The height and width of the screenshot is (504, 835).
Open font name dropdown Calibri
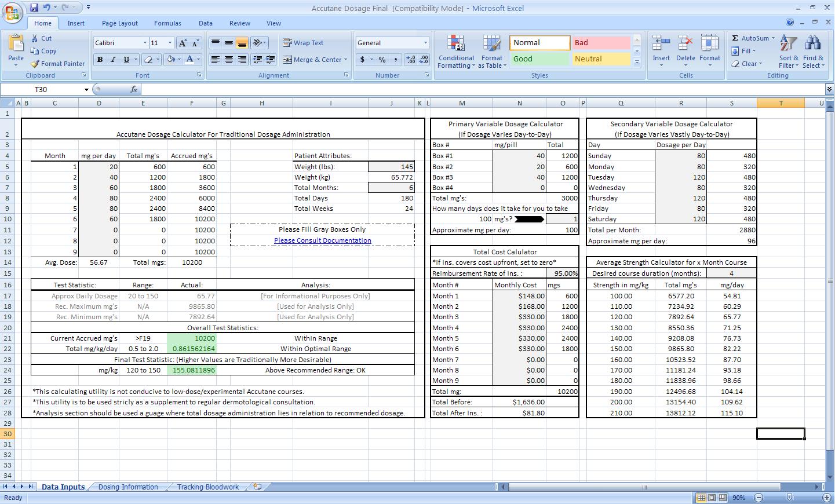145,43
